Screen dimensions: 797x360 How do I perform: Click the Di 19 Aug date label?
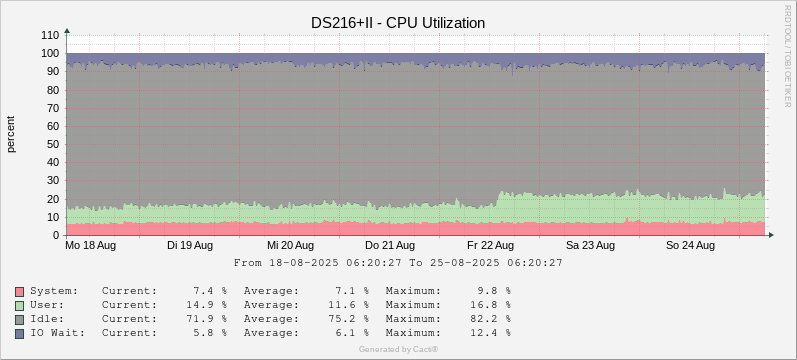[x=190, y=246]
